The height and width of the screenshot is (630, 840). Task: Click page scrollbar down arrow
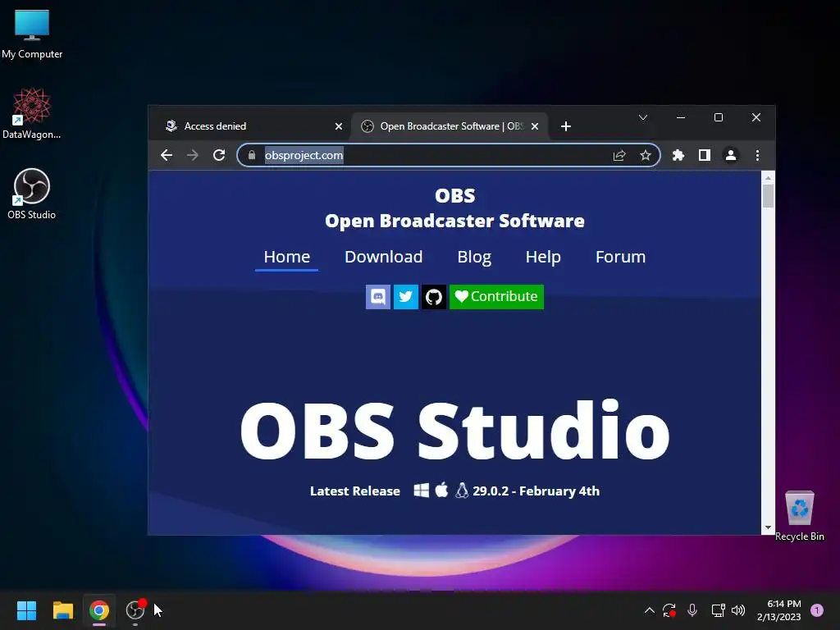pyautogui.click(x=768, y=527)
